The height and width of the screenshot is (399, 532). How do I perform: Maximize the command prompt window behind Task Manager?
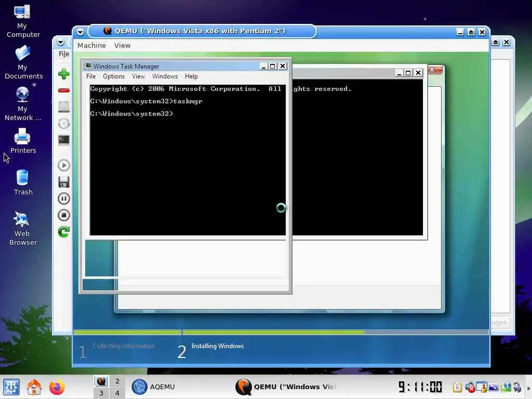tap(408, 73)
